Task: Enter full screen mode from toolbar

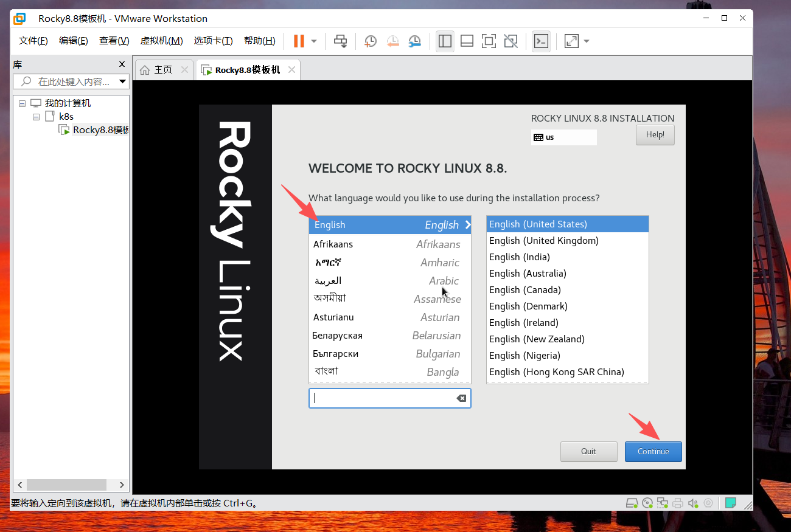Action: coord(489,41)
